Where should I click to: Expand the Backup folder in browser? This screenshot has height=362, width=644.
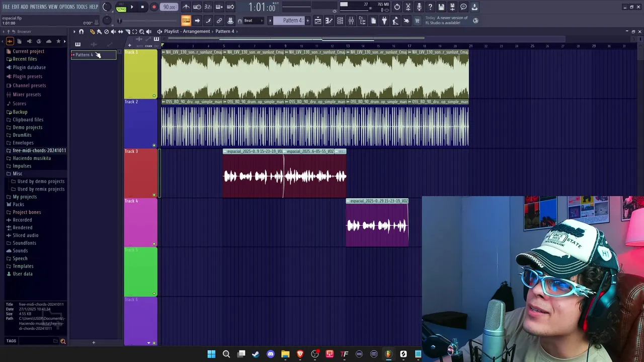[20, 112]
